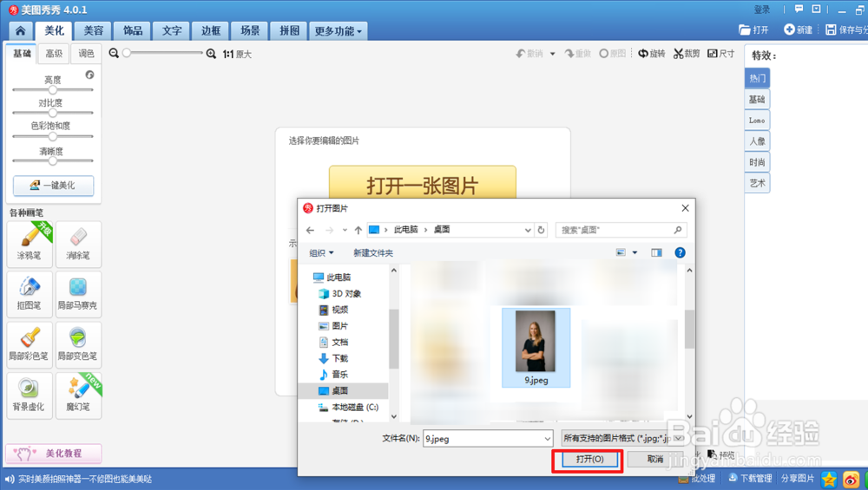The width and height of the screenshot is (868, 490).
Task: Switch to the 场景 tab
Action: click(x=250, y=31)
